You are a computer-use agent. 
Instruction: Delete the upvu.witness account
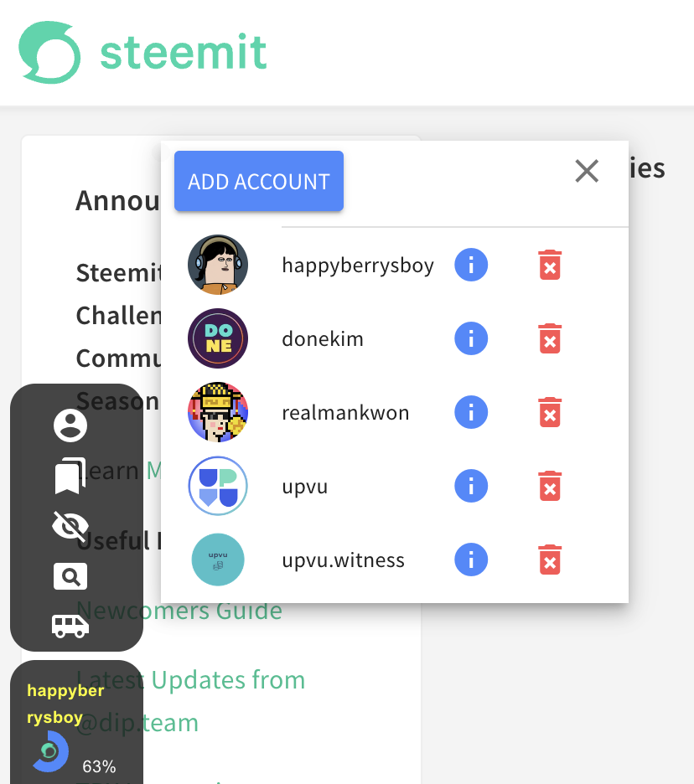pyautogui.click(x=550, y=560)
